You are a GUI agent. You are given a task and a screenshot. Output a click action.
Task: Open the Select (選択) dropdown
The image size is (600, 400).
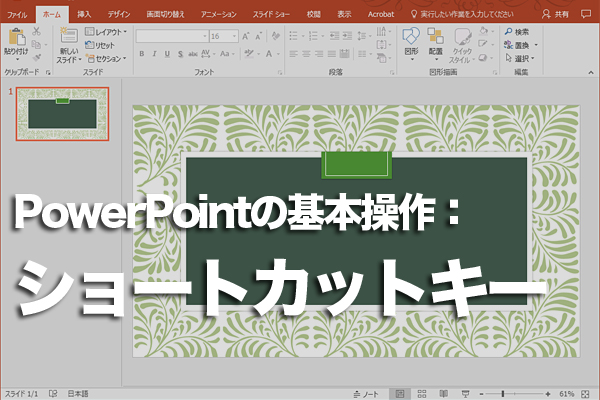tap(520, 59)
